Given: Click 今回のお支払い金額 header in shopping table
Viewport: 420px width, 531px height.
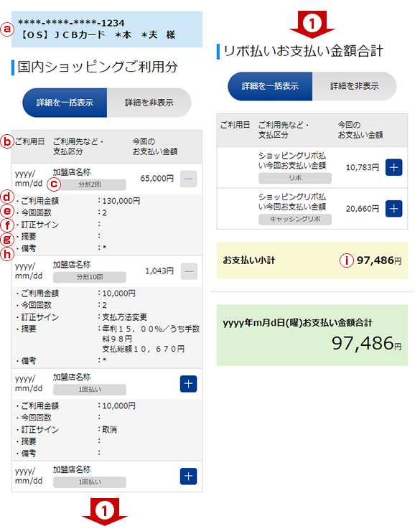Looking at the screenshot, I should coord(155,146).
